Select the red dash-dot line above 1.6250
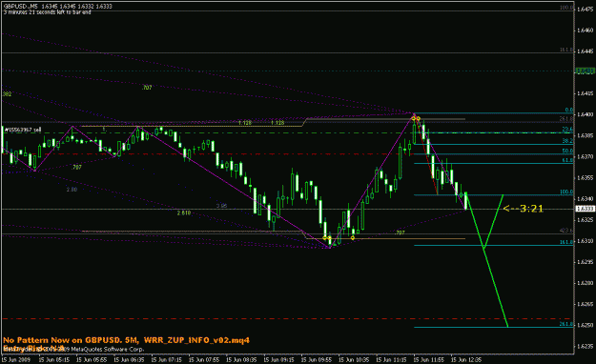The image size is (596, 364). click(x=287, y=319)
